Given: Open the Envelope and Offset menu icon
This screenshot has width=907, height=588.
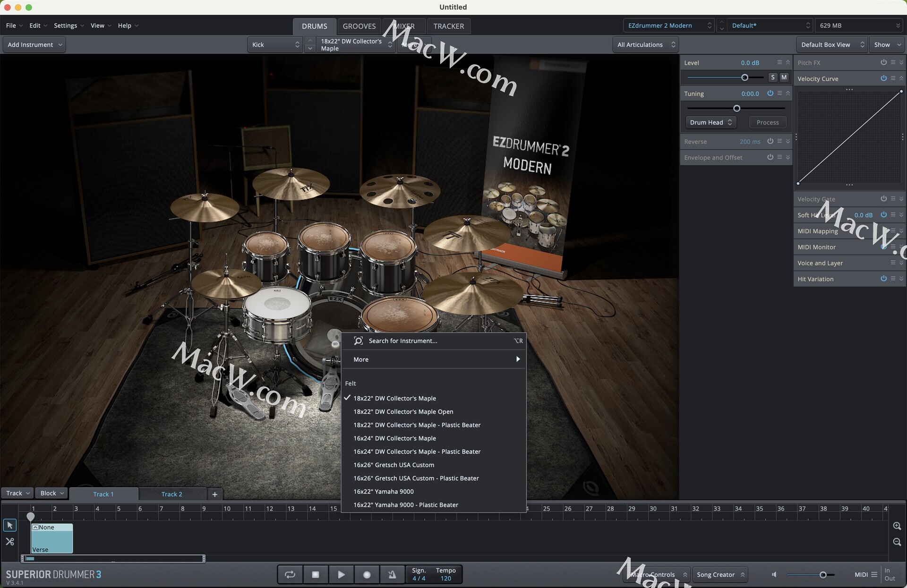Looking at the screenshot, I should tap(779, 157).
